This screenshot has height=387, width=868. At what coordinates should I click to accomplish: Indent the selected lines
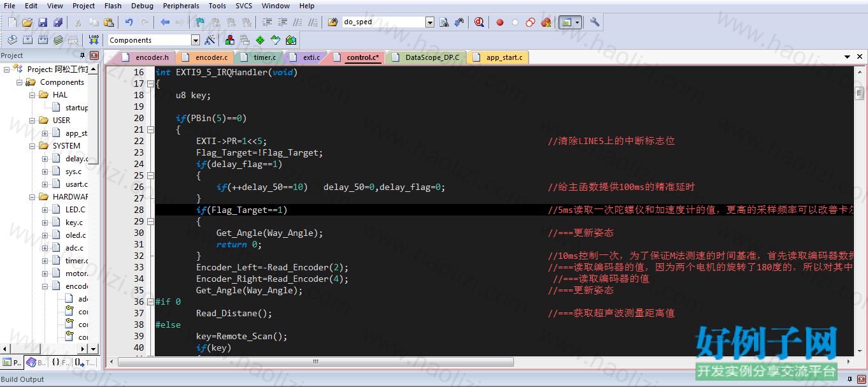267,22
